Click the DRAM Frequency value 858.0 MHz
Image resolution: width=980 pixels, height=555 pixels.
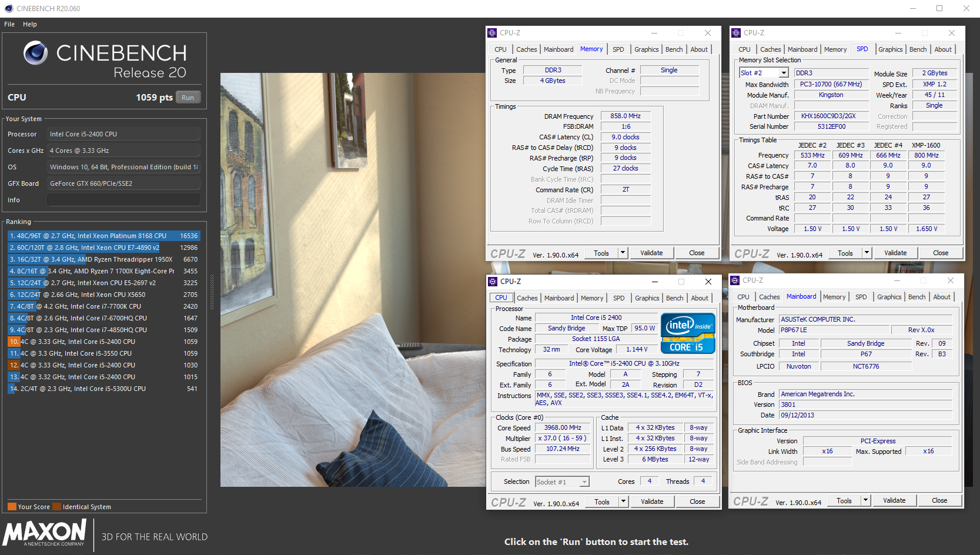coord(626,116)
